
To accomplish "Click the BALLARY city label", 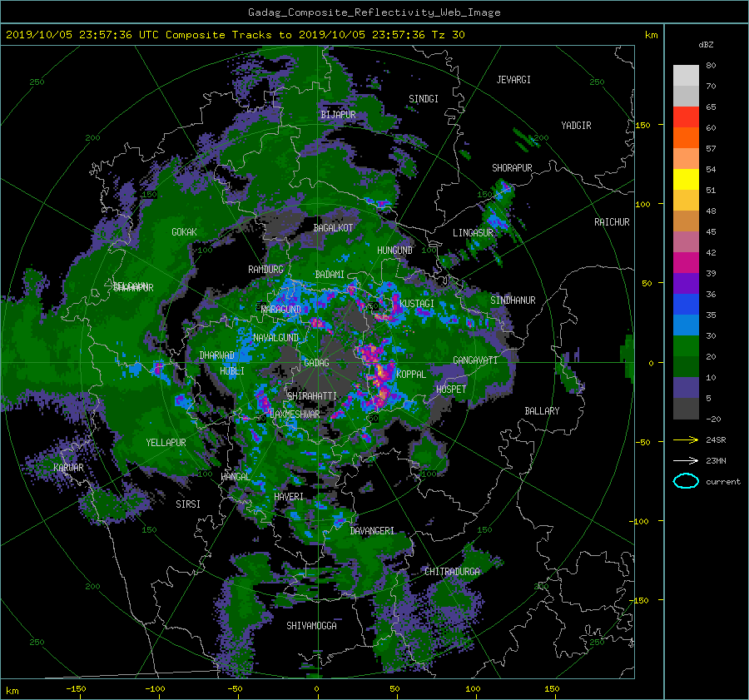I will (542, 411).
